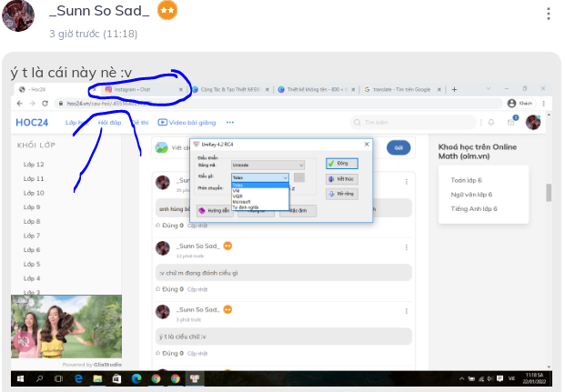Click the HOC24 page vertical scrollbar
Image resolution: width=565 pixels, height=392 pixels.
pyautogui.click(x=548, y=193)
